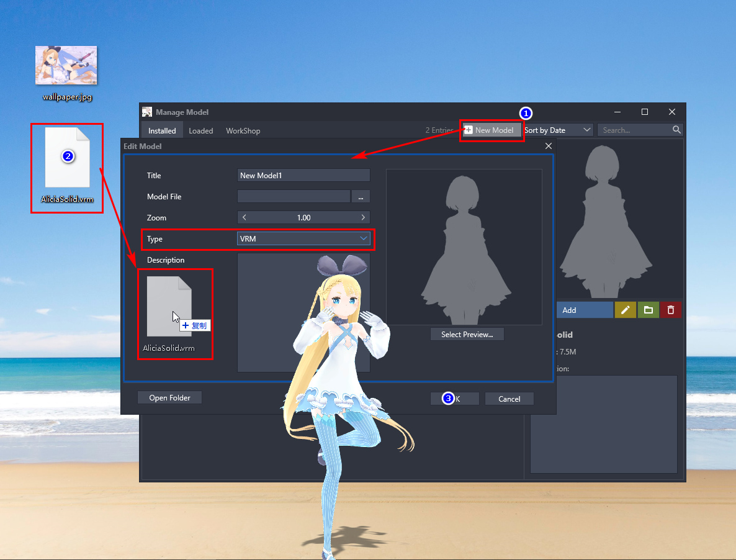Click the yellow pencil edit icon
Screen dimensions: 736x560
[x=625, y=310]
